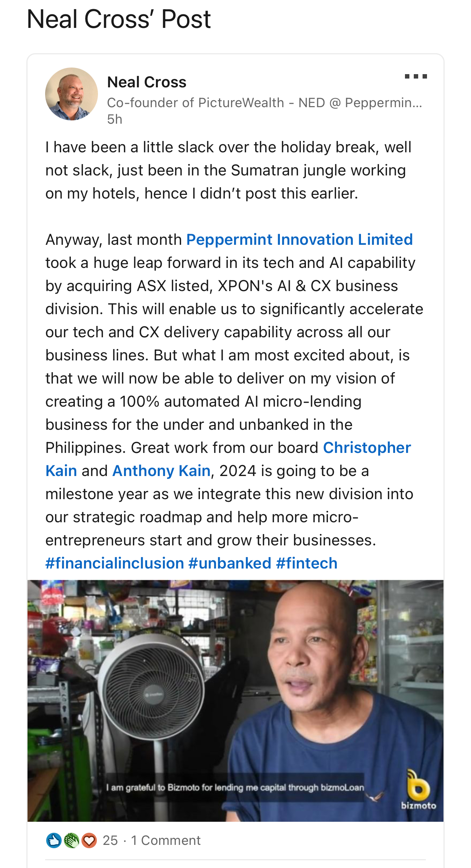View the 25 reactions count
The width and height of the screenshot is (471, 868).
110,840
